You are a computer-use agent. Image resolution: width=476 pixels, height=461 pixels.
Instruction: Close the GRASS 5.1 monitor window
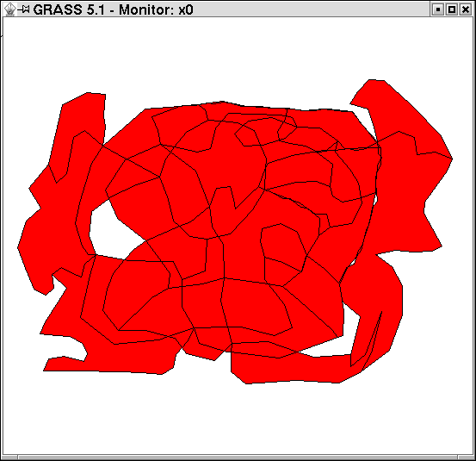466,9
